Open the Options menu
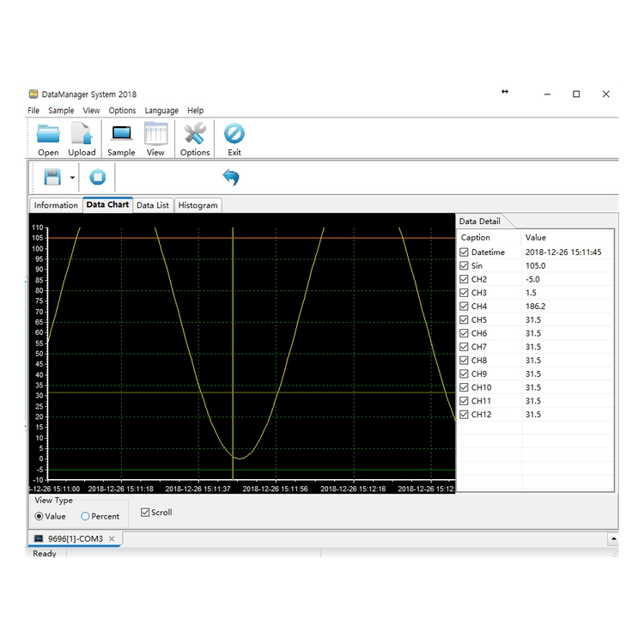644x644 pixels. [122, 111]
